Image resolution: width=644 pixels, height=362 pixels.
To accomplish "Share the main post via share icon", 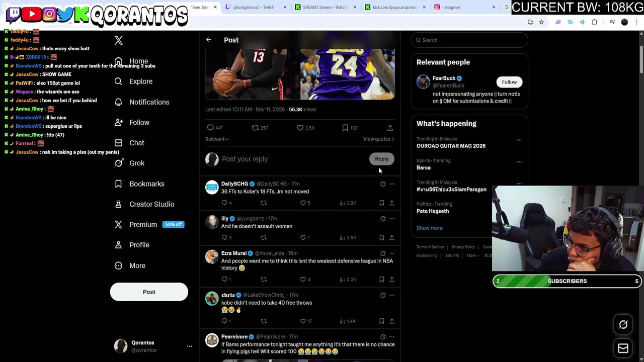I will pyautogui.click(x=390, y=128).
